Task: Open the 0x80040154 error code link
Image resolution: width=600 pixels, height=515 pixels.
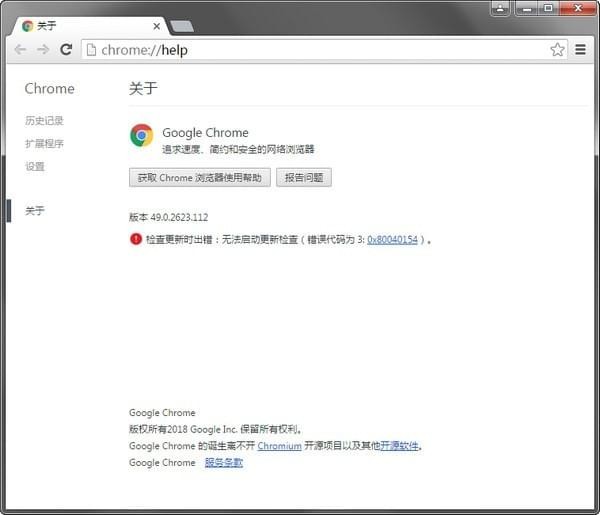Action: click(x=392, y=240)
